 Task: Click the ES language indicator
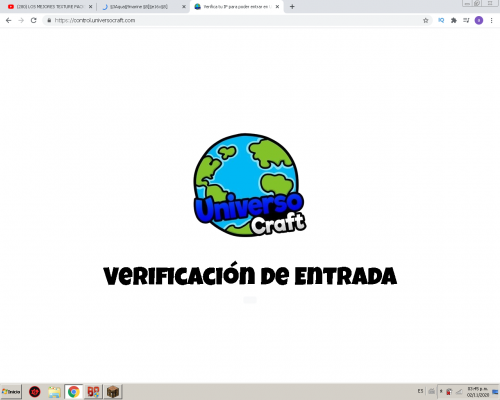pyautogui.click(x=420, y=391)
